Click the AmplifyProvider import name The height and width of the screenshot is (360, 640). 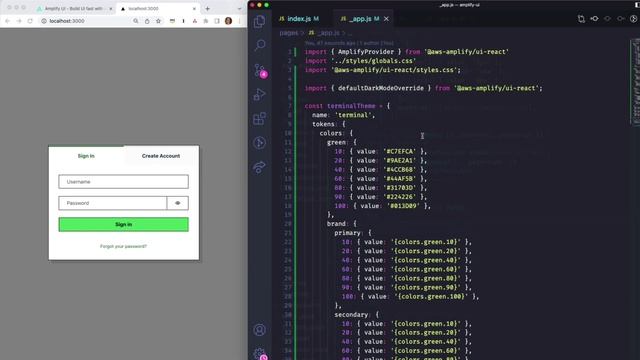pyautogui.click(x=366, y=52)
